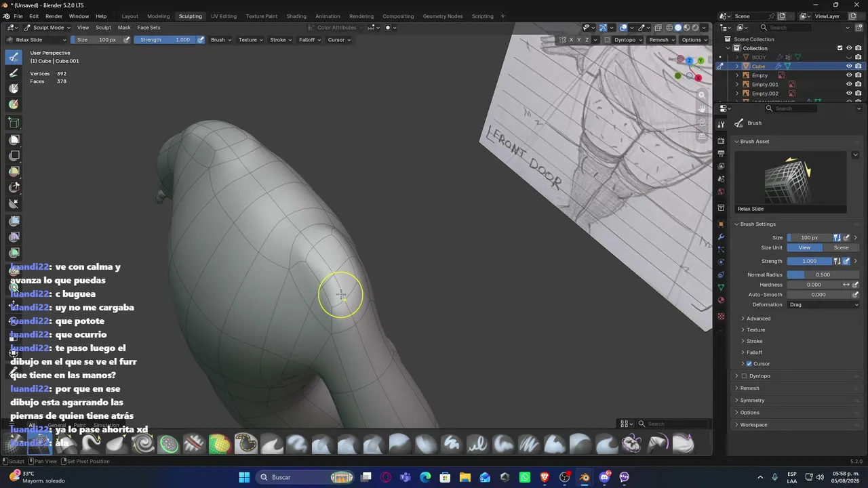Click the Z axis viewport gizmo
868x488 pixels.
690,60
